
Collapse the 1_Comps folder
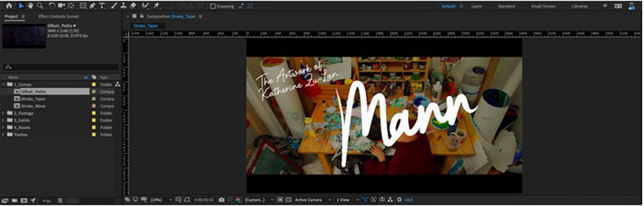pyautogui.click(x=4, y=84)
